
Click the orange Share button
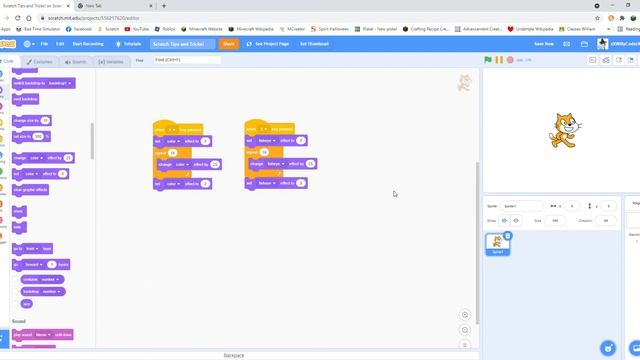pyautogui.click(x=229, y=44)
